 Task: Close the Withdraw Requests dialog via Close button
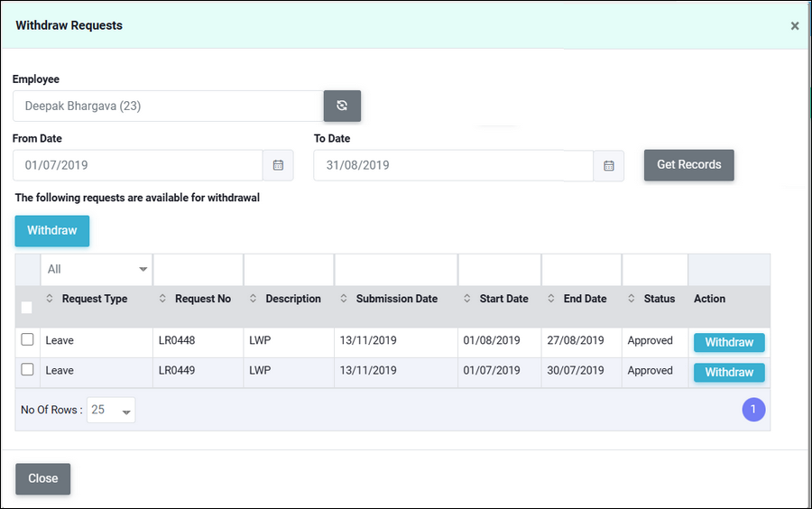[42, 478]
